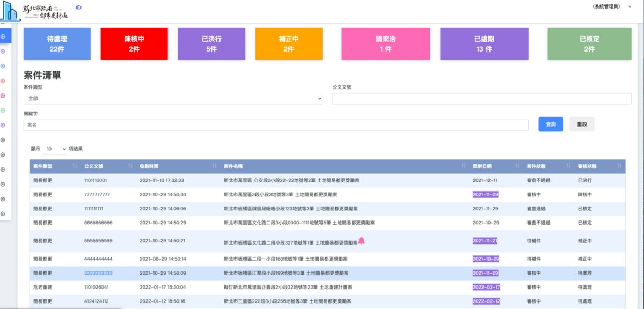Focus the 公文文號 input field

(481, 98)
